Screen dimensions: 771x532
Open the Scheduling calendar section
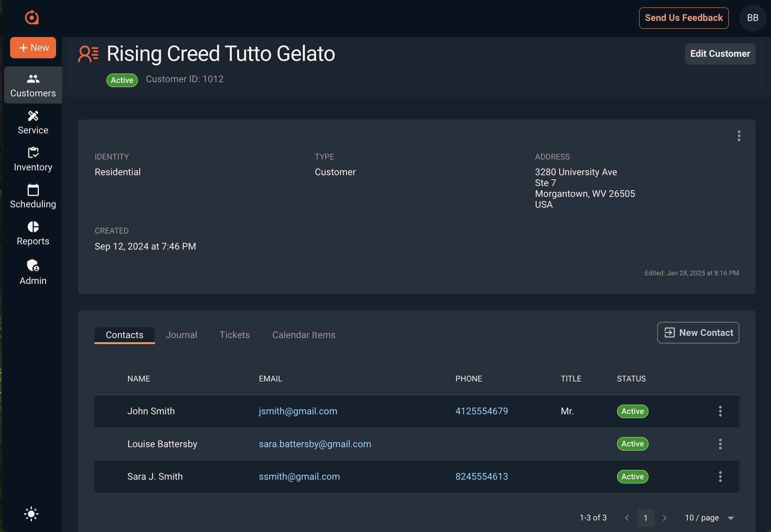pos(33,196)
